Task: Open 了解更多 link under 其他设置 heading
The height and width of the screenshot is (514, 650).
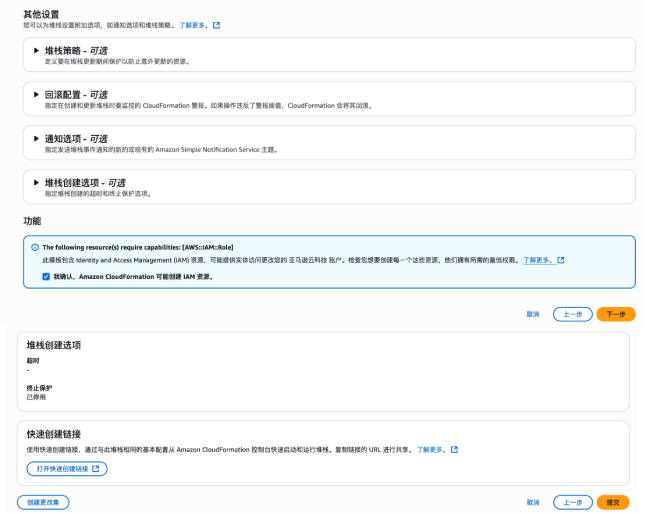Action: (194, 25)
